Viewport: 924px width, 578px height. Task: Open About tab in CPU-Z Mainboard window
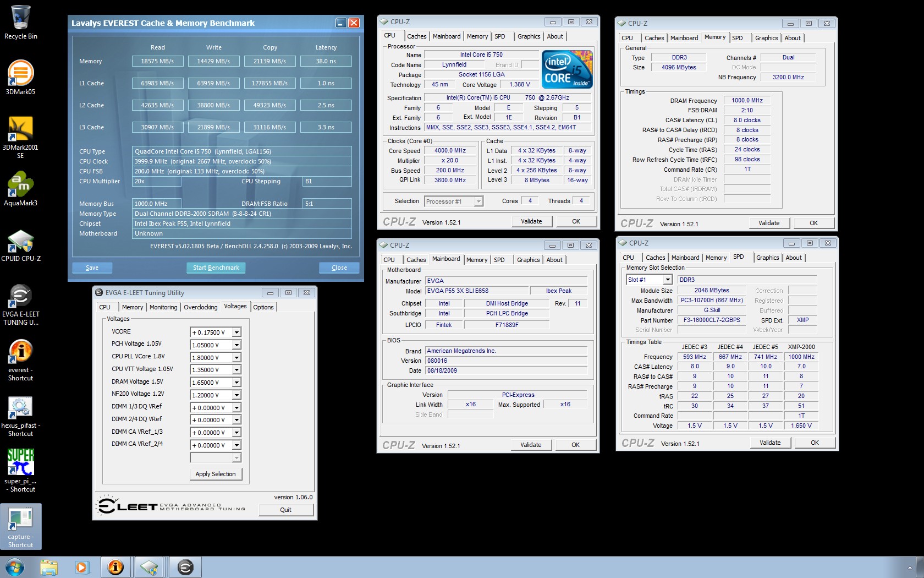coord(554,260)
